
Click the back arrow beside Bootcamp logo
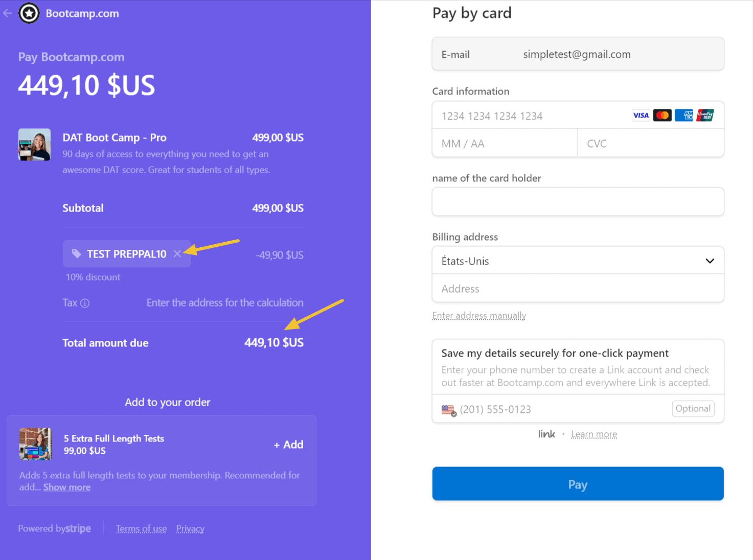pos(8,13)
